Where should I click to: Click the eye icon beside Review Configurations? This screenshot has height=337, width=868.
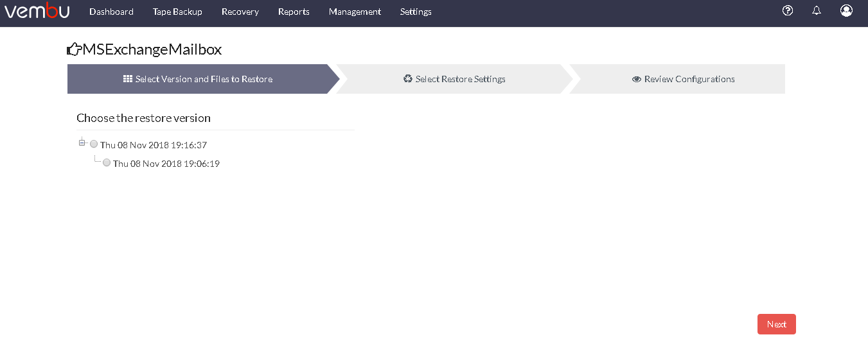[x=637, y=80]
